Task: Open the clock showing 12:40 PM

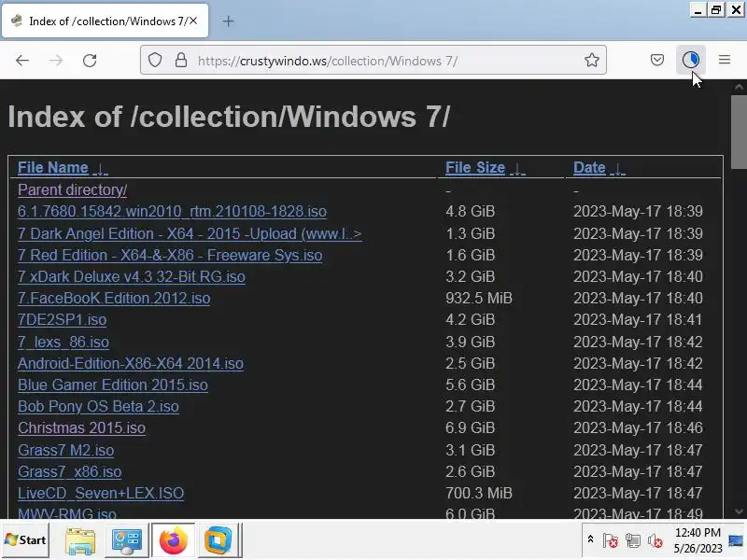Action: pyautogui.click(x=698, y=540)
